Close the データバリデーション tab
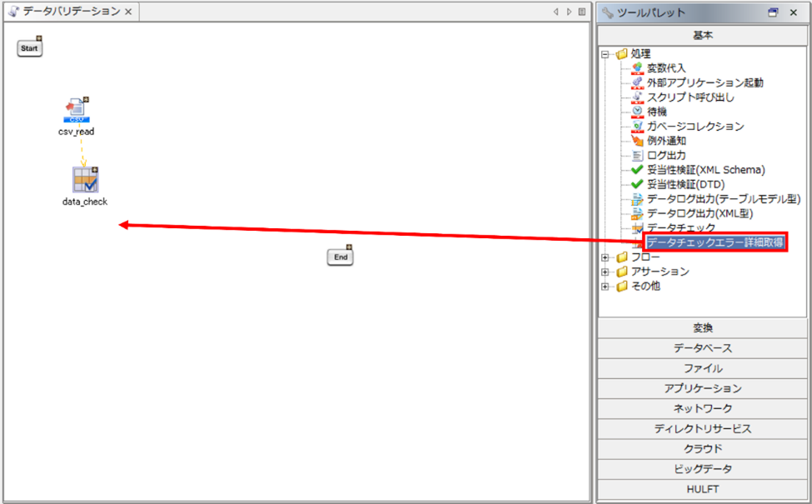The height and width of the screenshot is (504, 812). 128,12
